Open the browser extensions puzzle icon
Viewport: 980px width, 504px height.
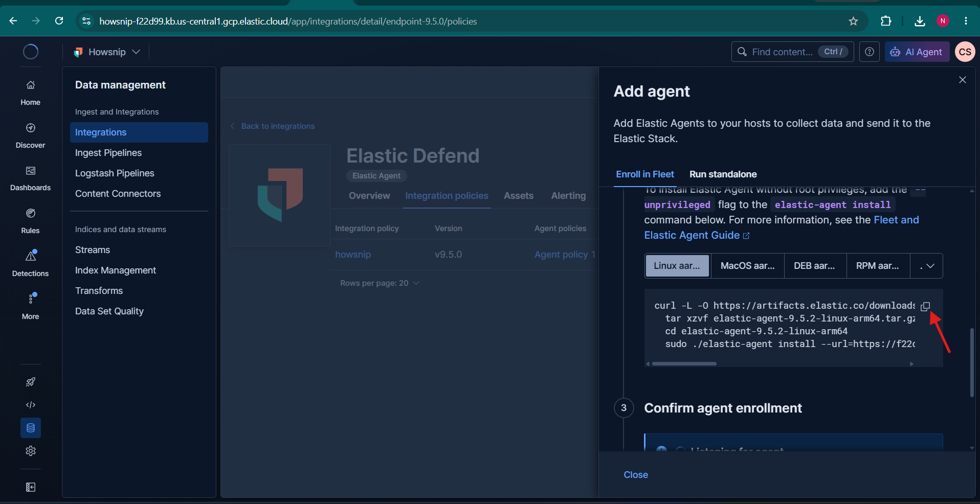(x=886, y=21)
